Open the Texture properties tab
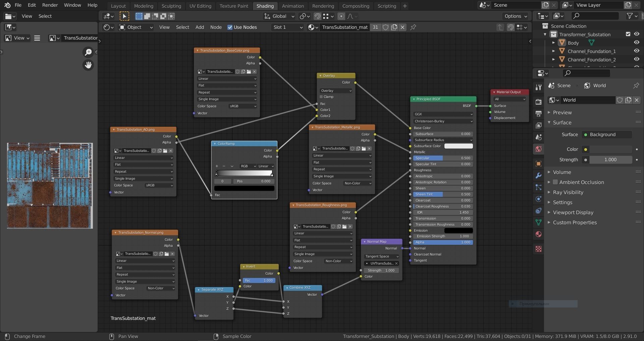This screenshot has width=644, height=341. pyautogui.click(x=538, y=249)
